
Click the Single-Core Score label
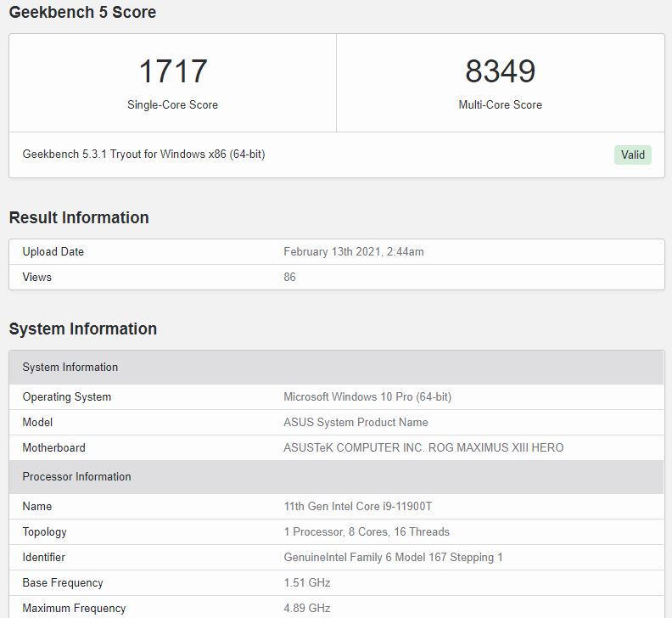pyautogui.click(x=173, y=104)
